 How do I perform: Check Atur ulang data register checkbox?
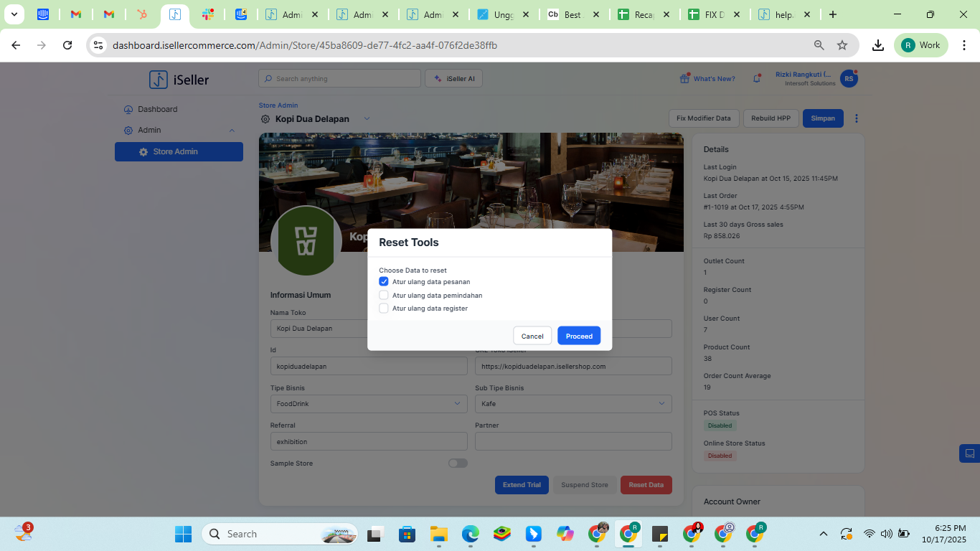point(384,309)
